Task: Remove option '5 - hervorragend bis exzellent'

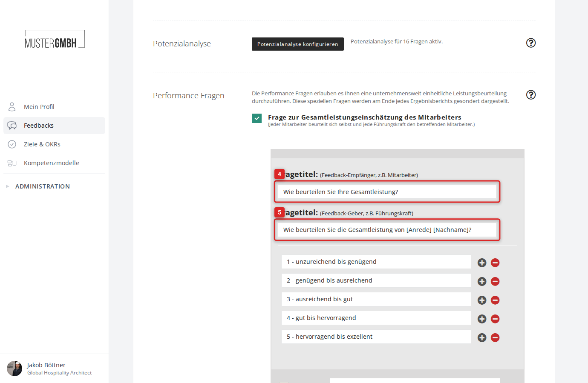Action: pos(495,337)
